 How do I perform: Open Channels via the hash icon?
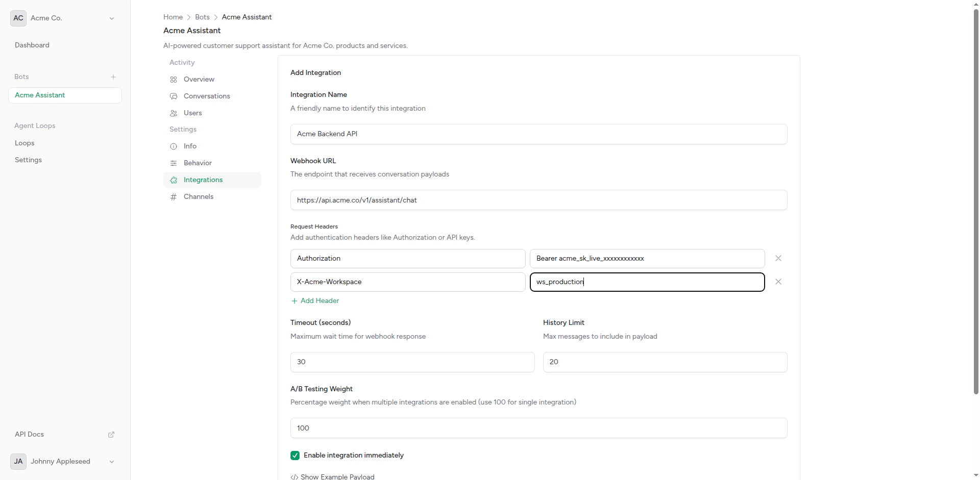click(x=174, y=196)
